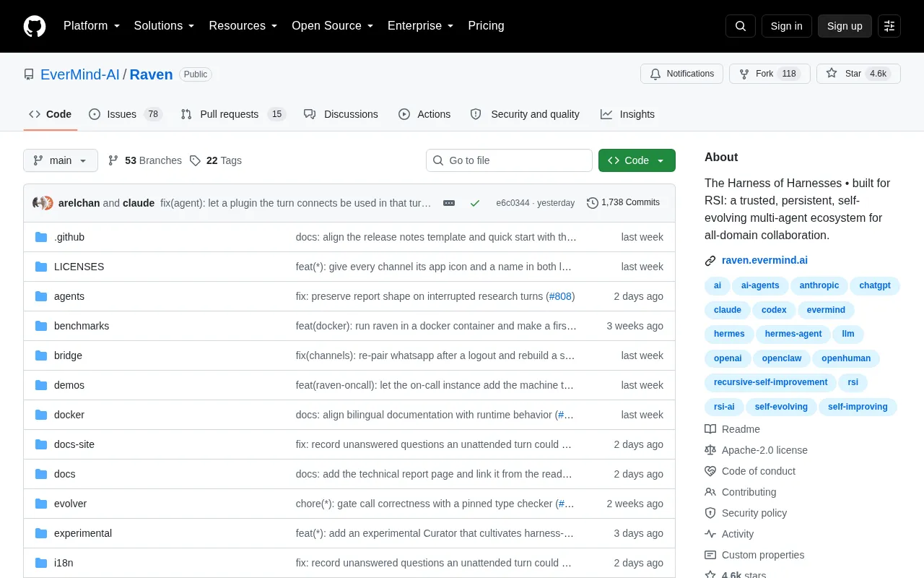Open the Solutions dropdown menu
924x578 pixels.
tap(165, 26)
